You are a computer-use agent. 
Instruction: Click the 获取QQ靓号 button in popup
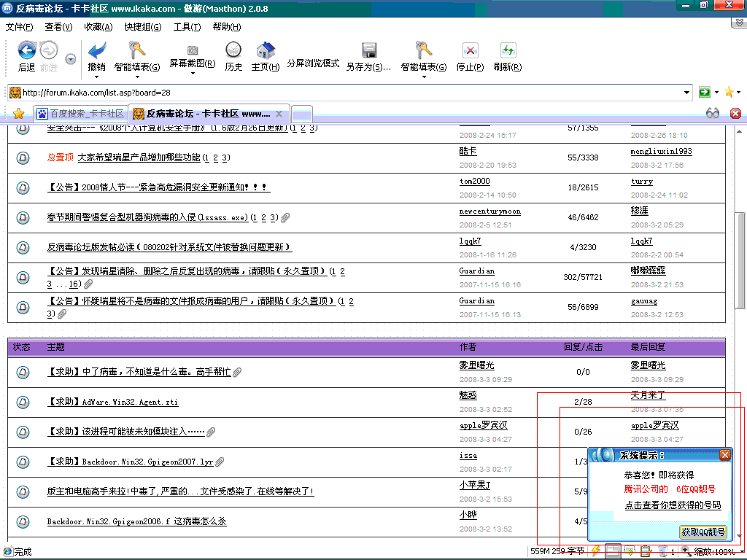point(703,532)
